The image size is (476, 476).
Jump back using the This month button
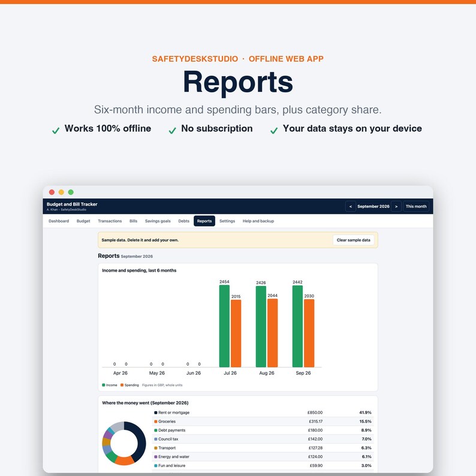point(416,206)
